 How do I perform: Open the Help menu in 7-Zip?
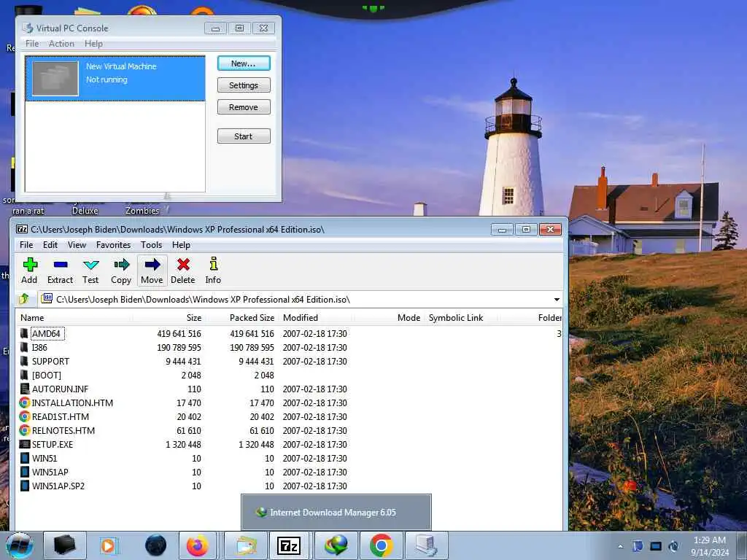[x=181, y=245]
